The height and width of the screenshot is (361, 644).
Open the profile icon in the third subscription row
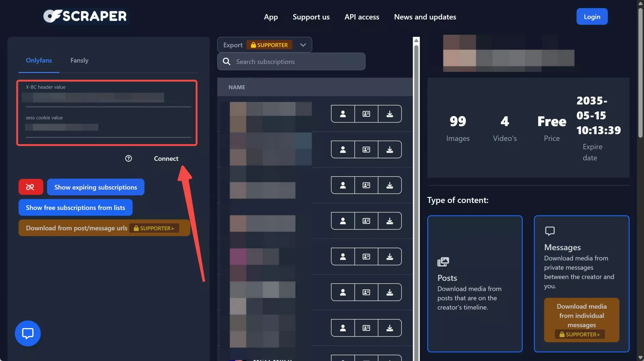click(x=343, y=185)
